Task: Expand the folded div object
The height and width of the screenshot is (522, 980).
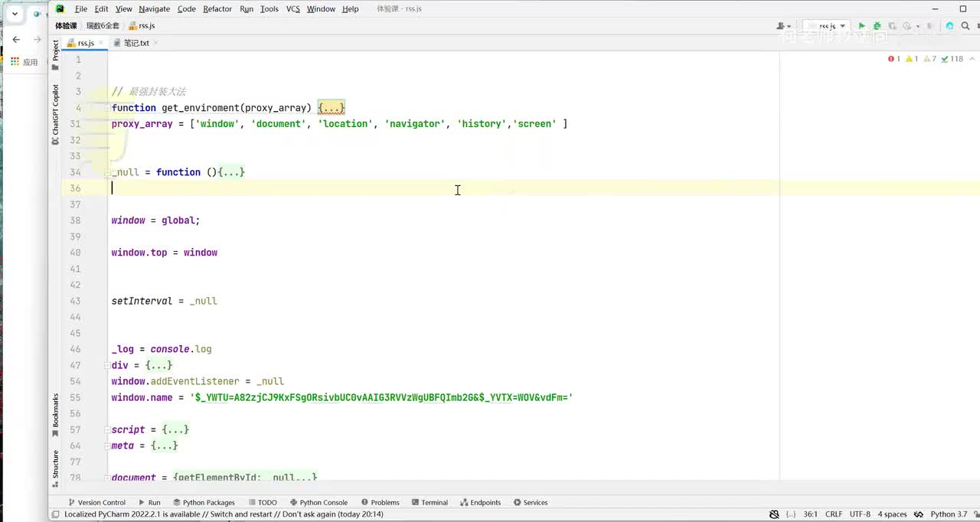Action: click(x=158, y=365)
